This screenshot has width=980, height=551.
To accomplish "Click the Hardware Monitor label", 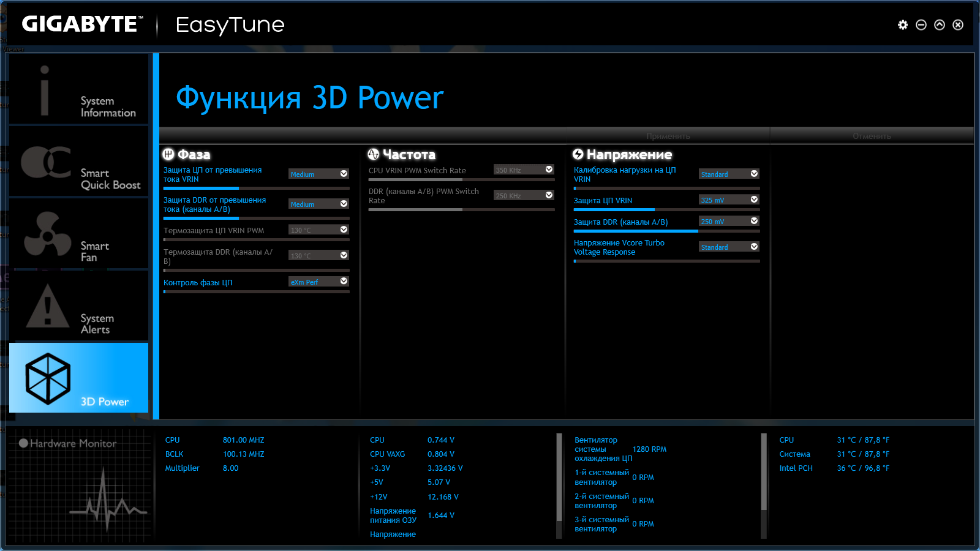I will click(73, 443).
